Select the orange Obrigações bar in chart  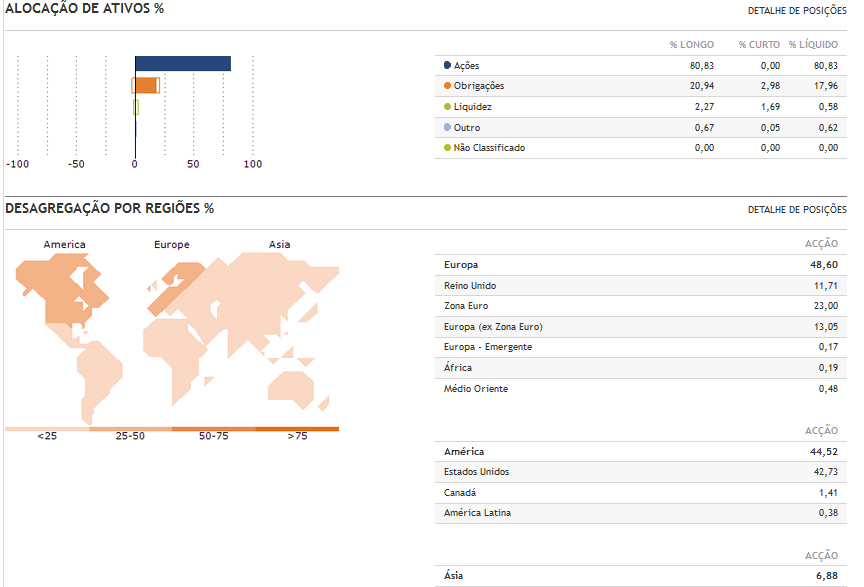pos(146,85)
